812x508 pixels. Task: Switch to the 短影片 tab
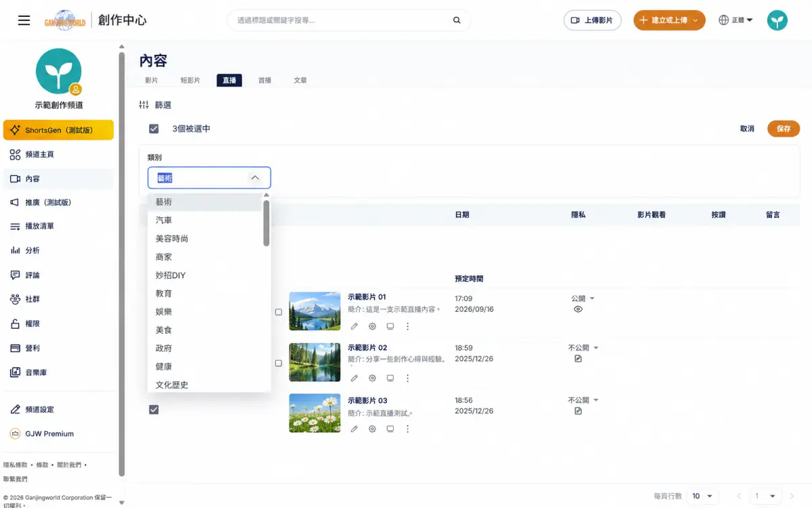point(190,80)
